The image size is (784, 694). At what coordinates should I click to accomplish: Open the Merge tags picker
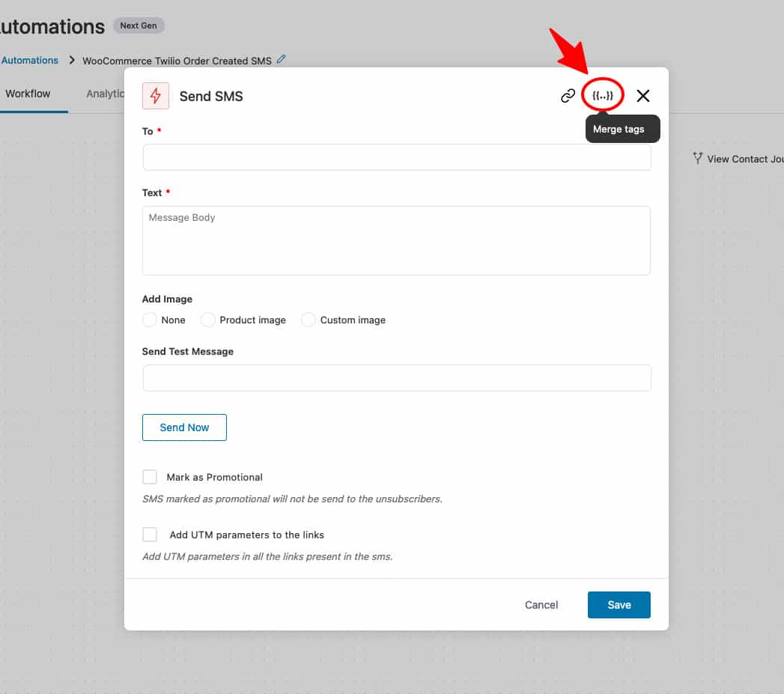[603, 96]
